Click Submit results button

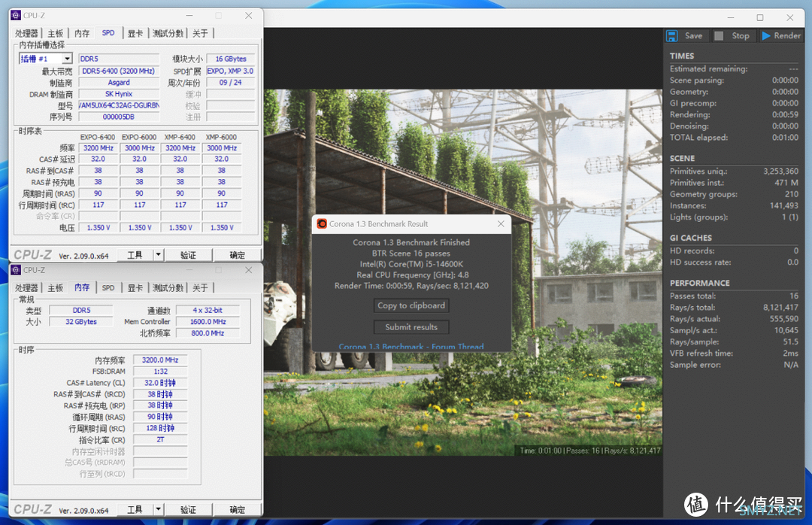411,327
